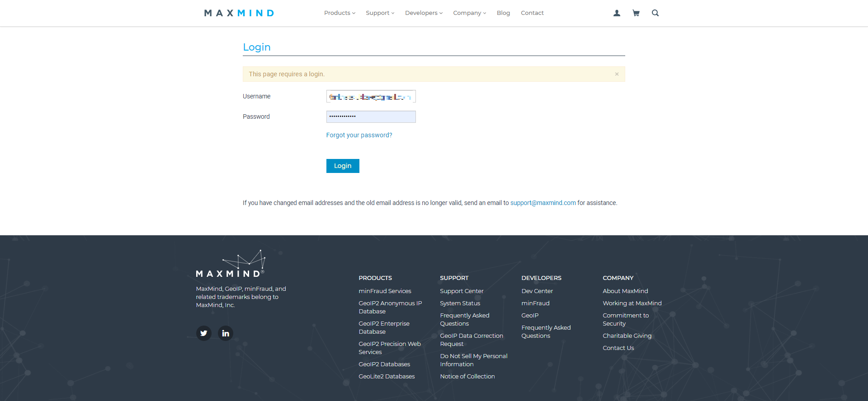Open GeoIP2 Enterprise Database link
The width and height of the screenshot is (868, 401).
384,328
